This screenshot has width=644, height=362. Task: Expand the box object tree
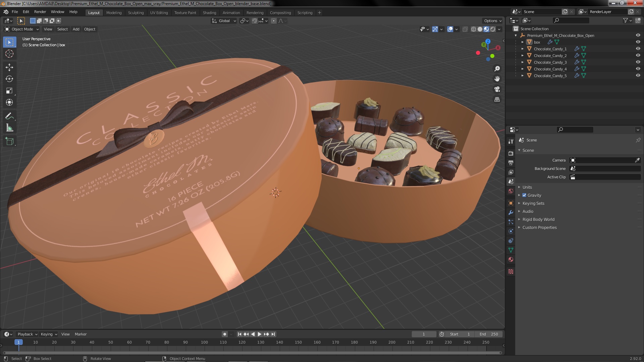pyautogui.click(x=522, y=42)
